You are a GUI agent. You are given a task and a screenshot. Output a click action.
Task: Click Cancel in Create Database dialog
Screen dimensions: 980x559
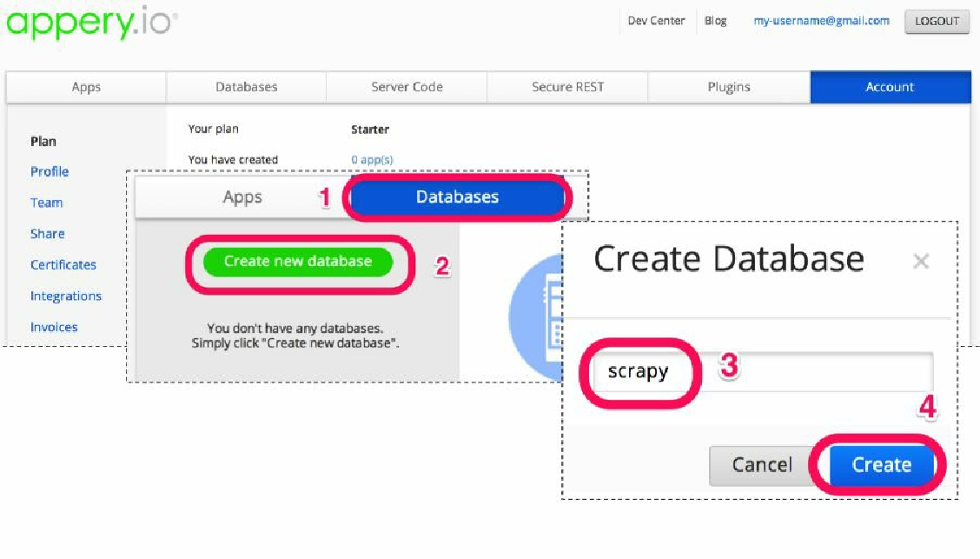pos(762,464)
